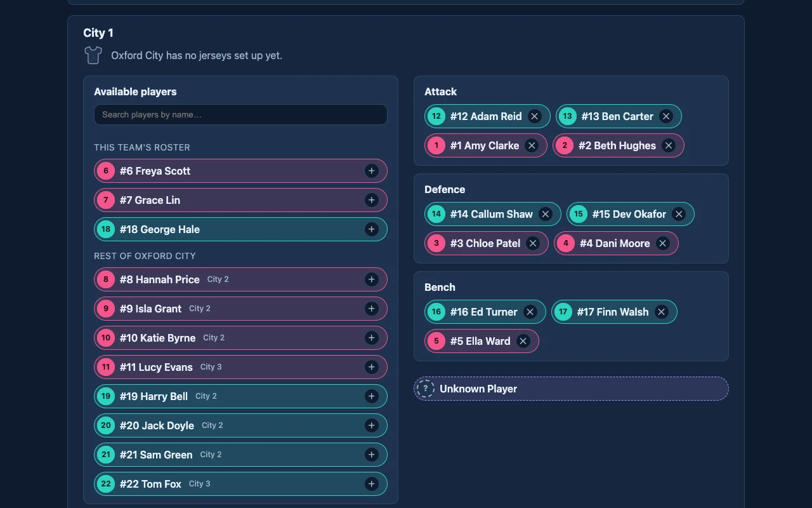The width and height of the screenshot is (812, 508).
Task: Click the #8 Hannah Price name
Action: [x=160, y=279]
